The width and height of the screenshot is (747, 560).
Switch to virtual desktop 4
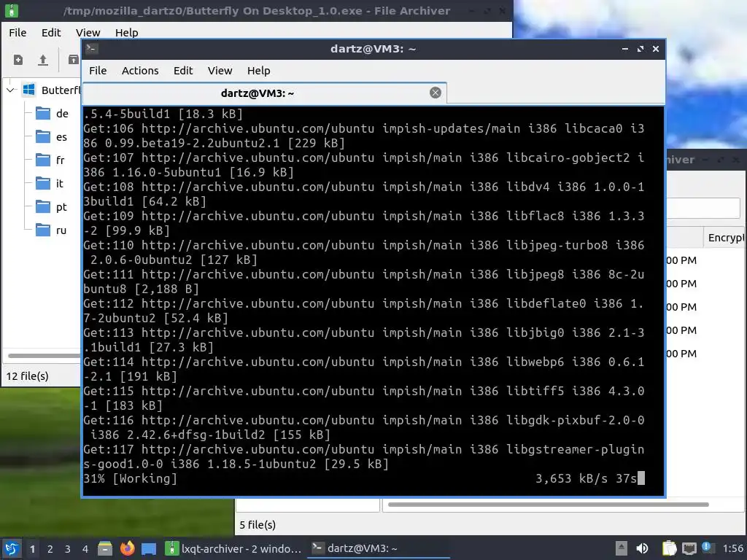coord(85,549)
